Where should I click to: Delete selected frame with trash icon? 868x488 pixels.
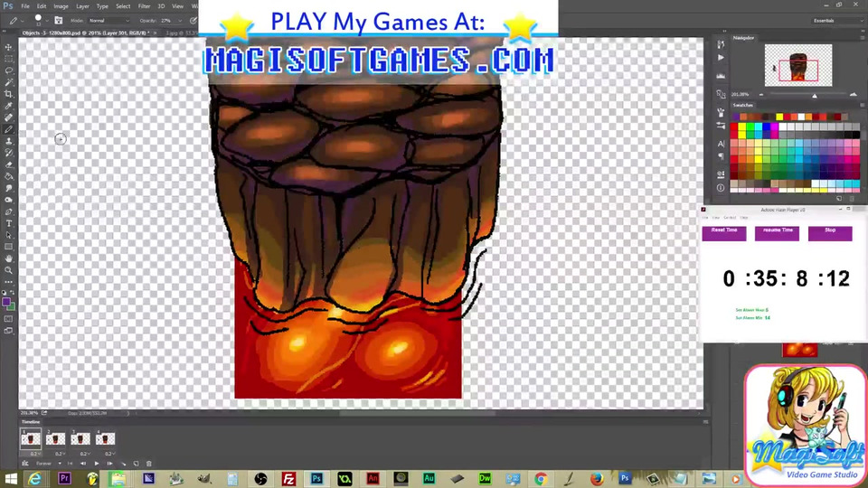[x=149, y=464]
